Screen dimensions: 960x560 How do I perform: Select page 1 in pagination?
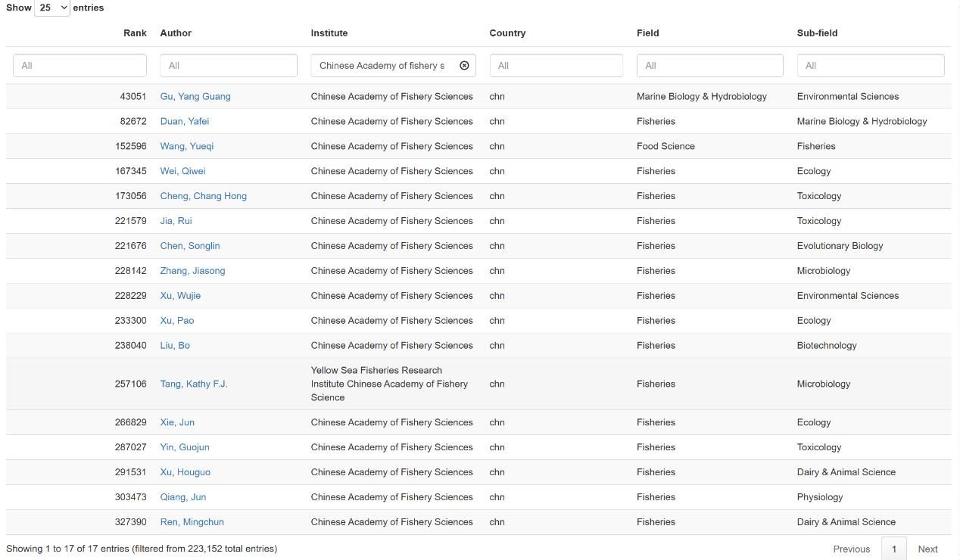point(893,549)
